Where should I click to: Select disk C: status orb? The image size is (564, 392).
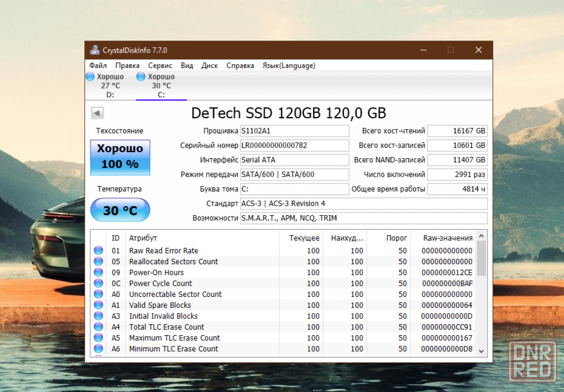pos(141,77)
